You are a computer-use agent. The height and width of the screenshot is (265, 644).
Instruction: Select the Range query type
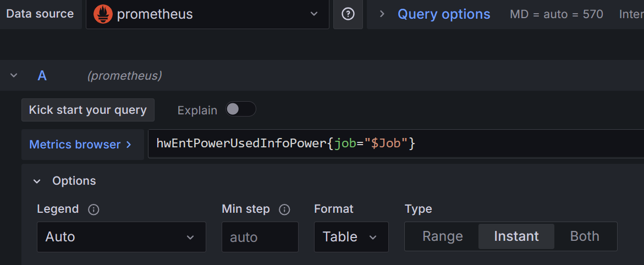click(442, 236)
